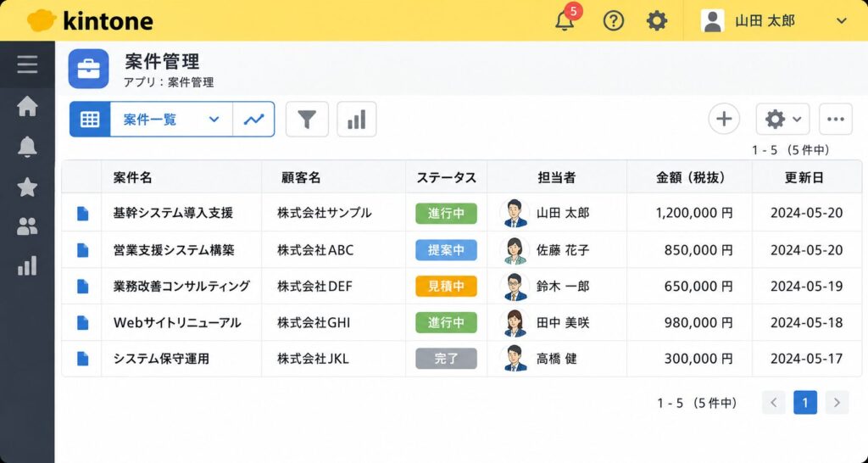Screen dimensions: 868x463
Task: Sort by the 担当者 column header
Action: 557,178
